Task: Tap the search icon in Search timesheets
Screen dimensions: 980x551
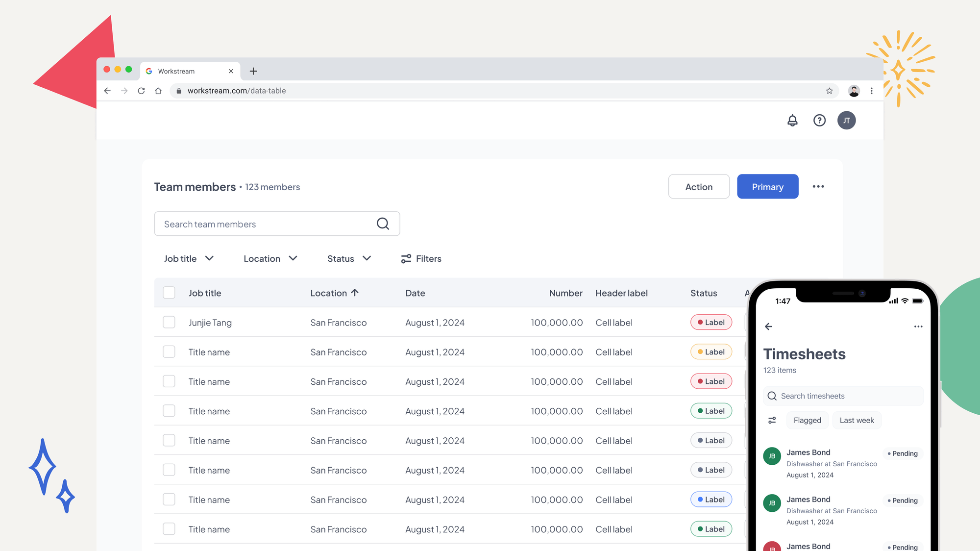Action: pos(772,396)
